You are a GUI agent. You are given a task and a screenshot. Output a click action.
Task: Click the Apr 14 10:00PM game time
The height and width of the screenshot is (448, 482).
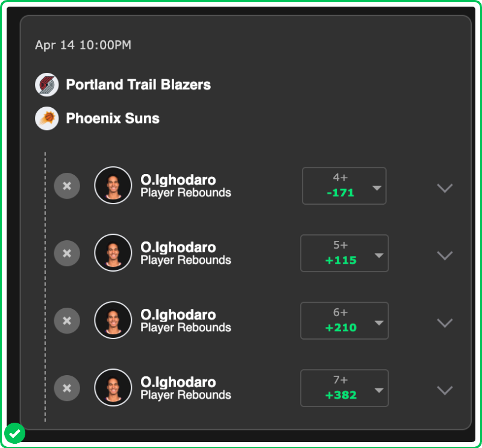tap(83, 45)
